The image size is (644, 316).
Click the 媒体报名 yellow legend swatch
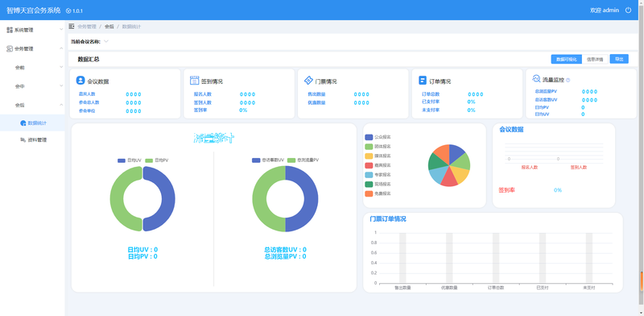tap(369, 156)
